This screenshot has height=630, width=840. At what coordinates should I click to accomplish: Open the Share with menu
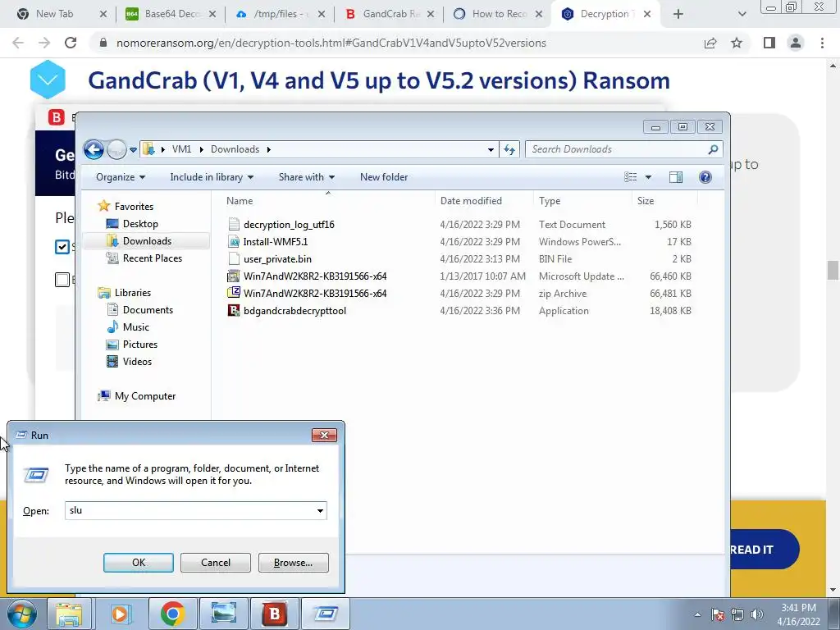[307, 177]
